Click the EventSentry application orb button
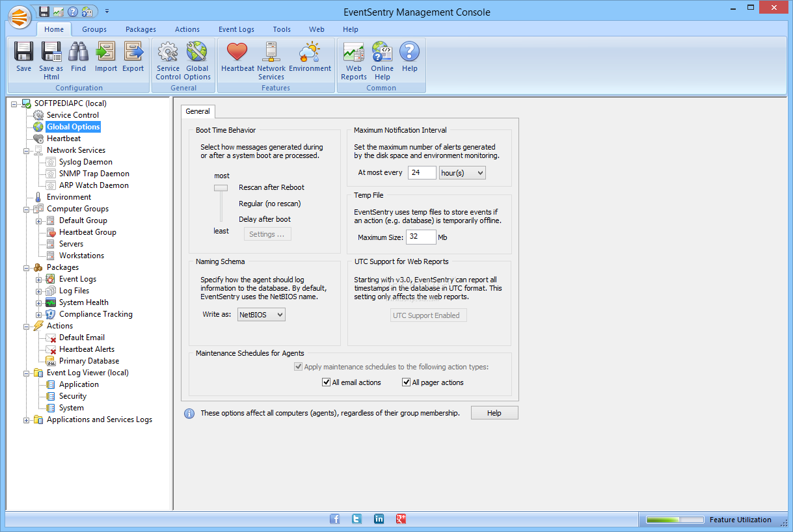Screen dimensions: 793x532 (x=21, y=17)
